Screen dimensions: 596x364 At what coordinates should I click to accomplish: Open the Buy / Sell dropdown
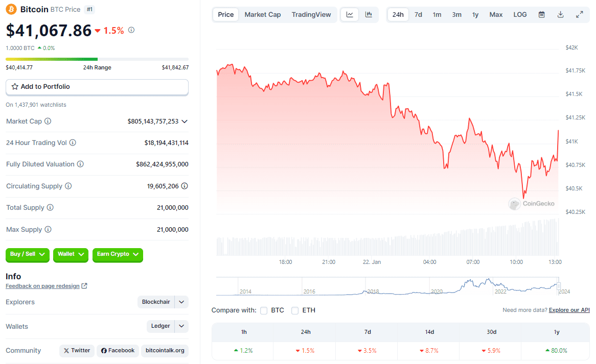[28, 254]
